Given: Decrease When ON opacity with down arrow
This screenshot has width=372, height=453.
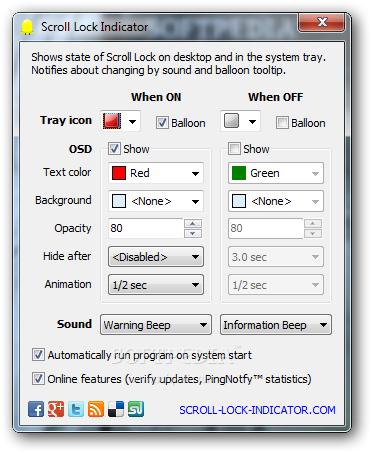Looking at the screenshot, I should click(193, 233).
